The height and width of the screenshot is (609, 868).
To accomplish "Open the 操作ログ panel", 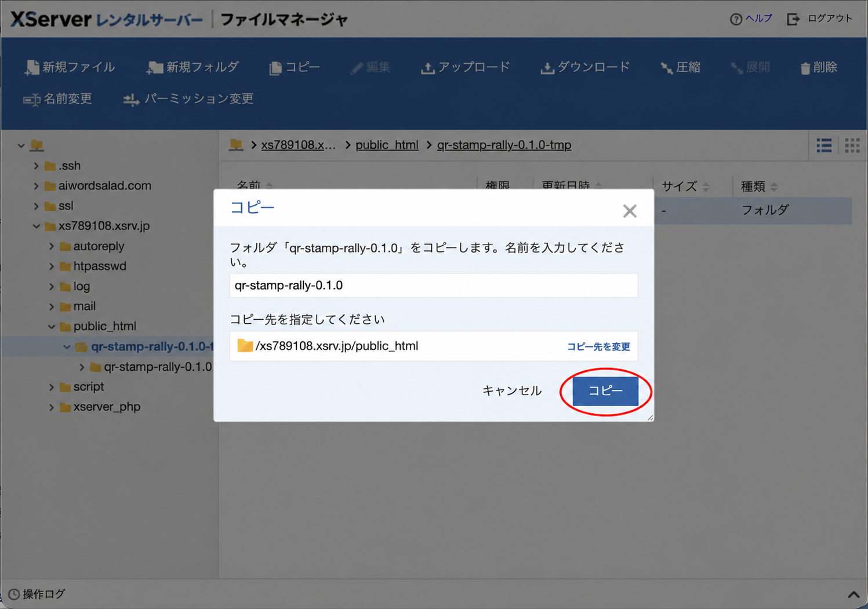I will tap(37, 594).
